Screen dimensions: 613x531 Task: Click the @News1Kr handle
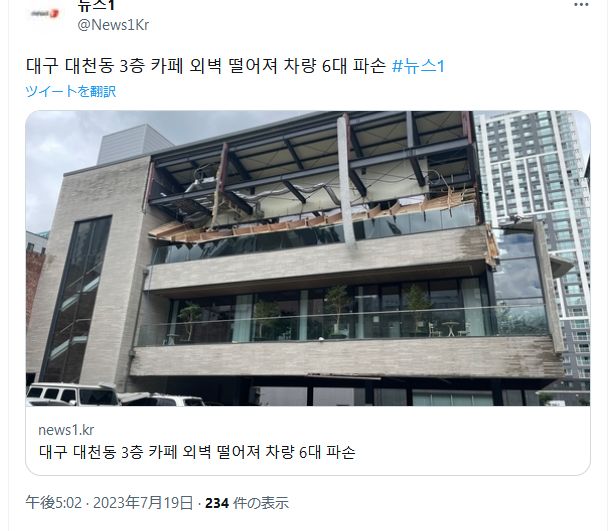point(113,25)
